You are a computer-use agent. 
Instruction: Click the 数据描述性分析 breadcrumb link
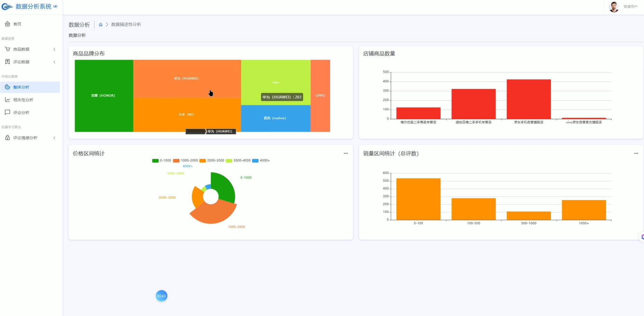tap(125, 24)
